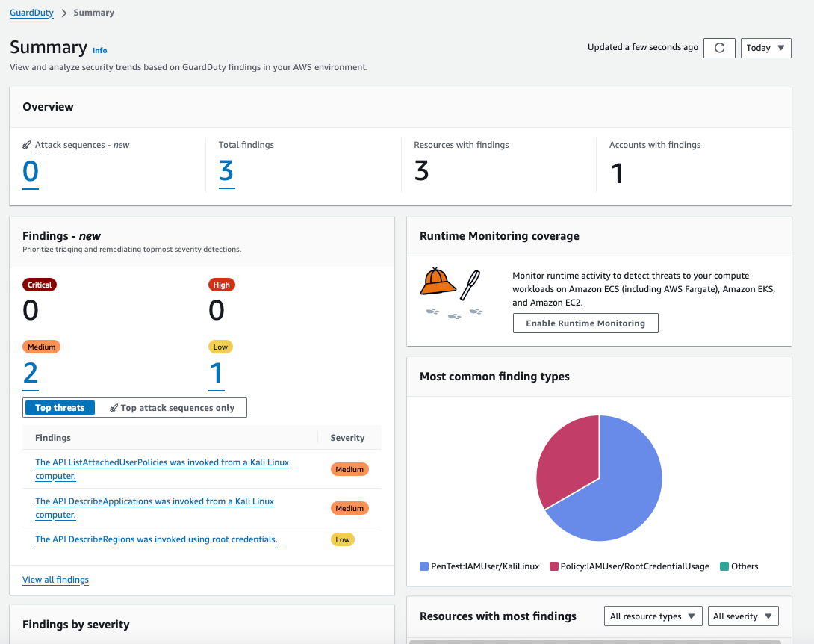814x644 pixels.
Task: Click the rocket icon beside Attack sequences
Action: pos(27,145)
